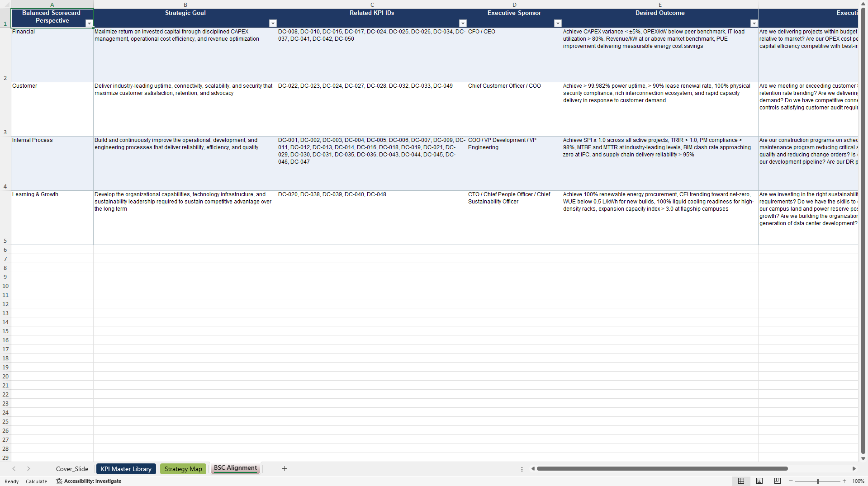Click horizontal scrollbar right arrow
This screenshot has height=486, width=868.
(854, 469)
